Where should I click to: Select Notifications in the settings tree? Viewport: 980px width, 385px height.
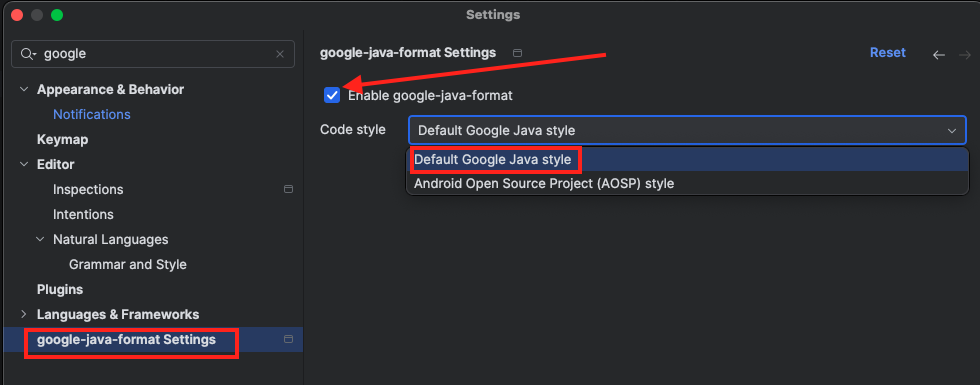click(92, 114)
